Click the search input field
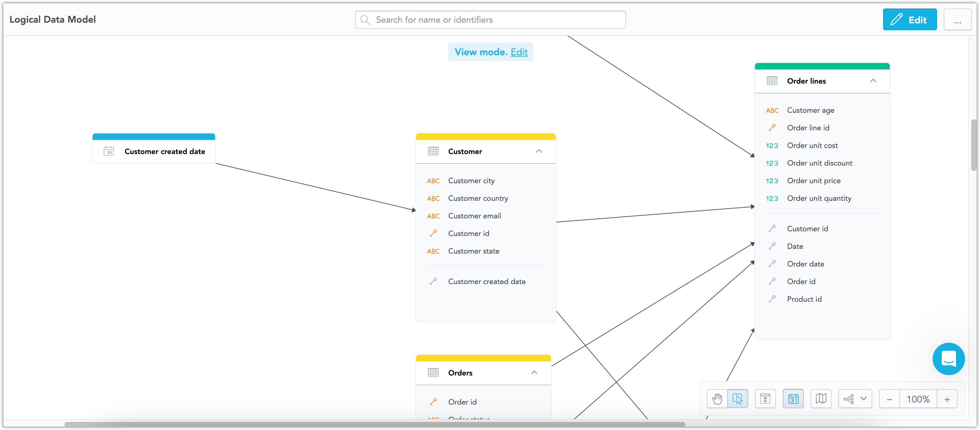 pos(490,19)
